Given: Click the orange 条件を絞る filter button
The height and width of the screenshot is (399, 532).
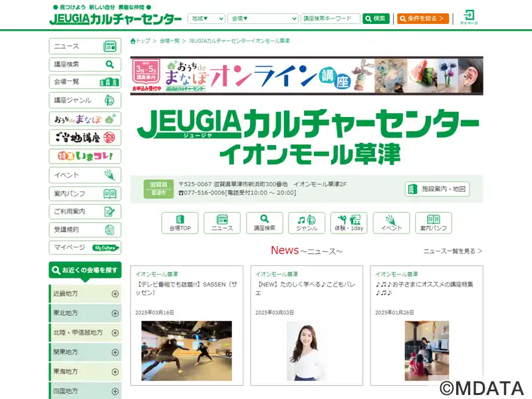Looking at the screenshot, I should point(423,19).
